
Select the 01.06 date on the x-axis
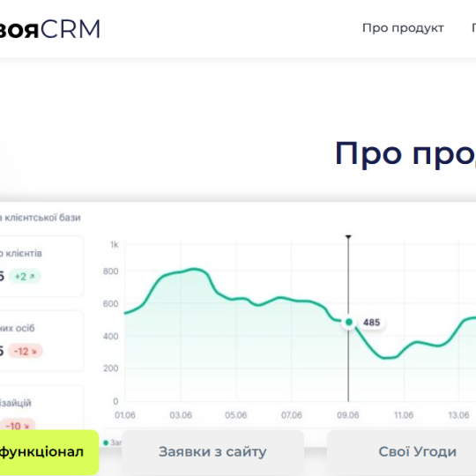125,415
